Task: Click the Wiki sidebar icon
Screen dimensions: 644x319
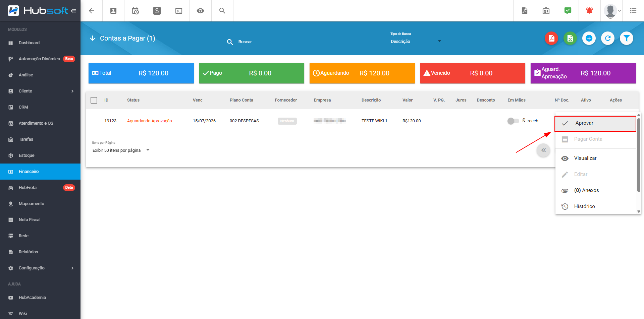Action: click(x=11, y=314)
